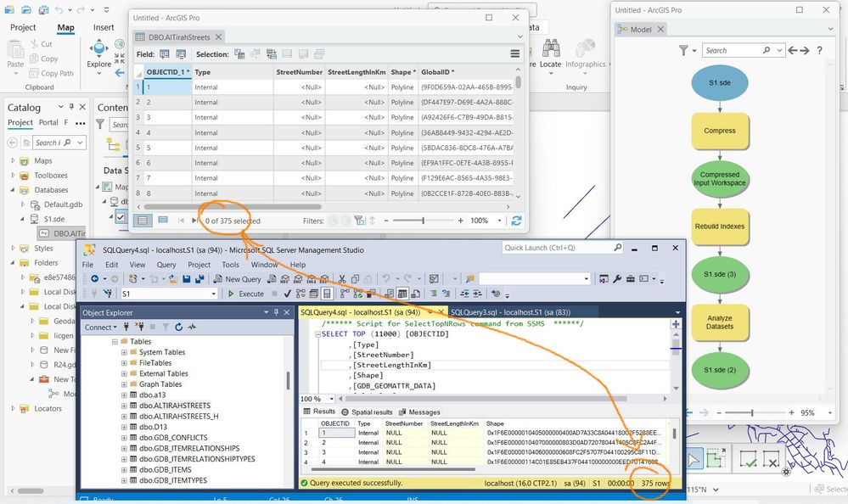
Task: Click the Quick Launch search box
Action: click(x=563, y=248)
